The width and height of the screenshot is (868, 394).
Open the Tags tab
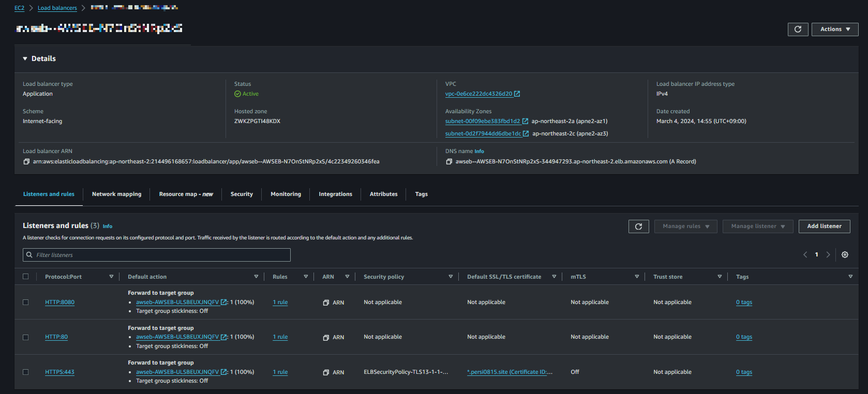(421, 194)
